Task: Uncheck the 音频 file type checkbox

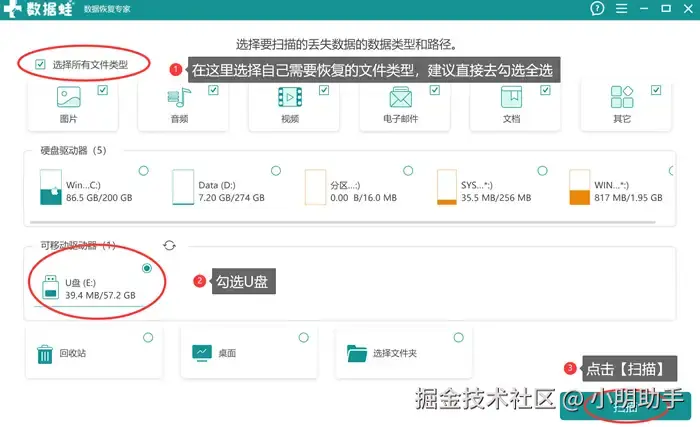Action: pos(213,90)
